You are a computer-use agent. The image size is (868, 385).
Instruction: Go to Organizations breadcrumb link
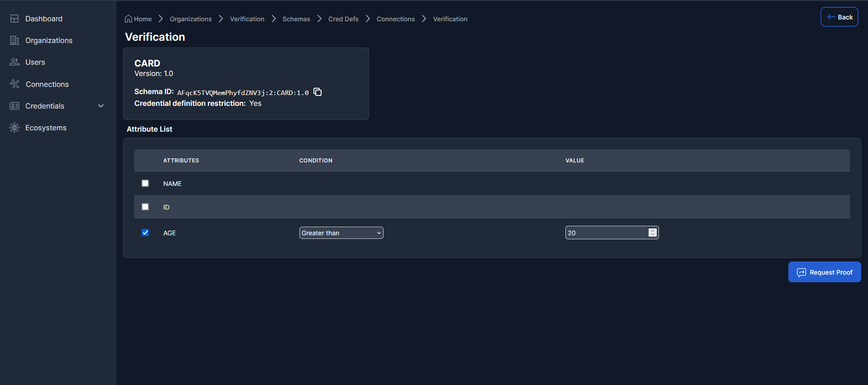(x=191, y=19)
